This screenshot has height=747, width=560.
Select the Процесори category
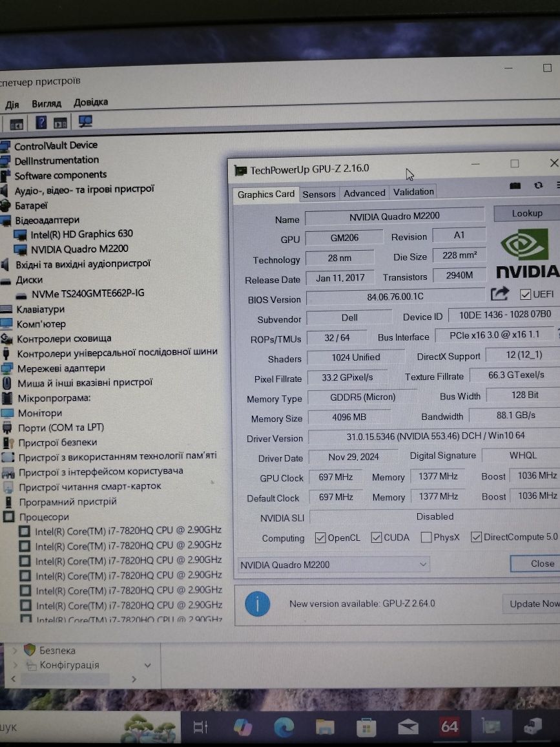tap(44, 517)
